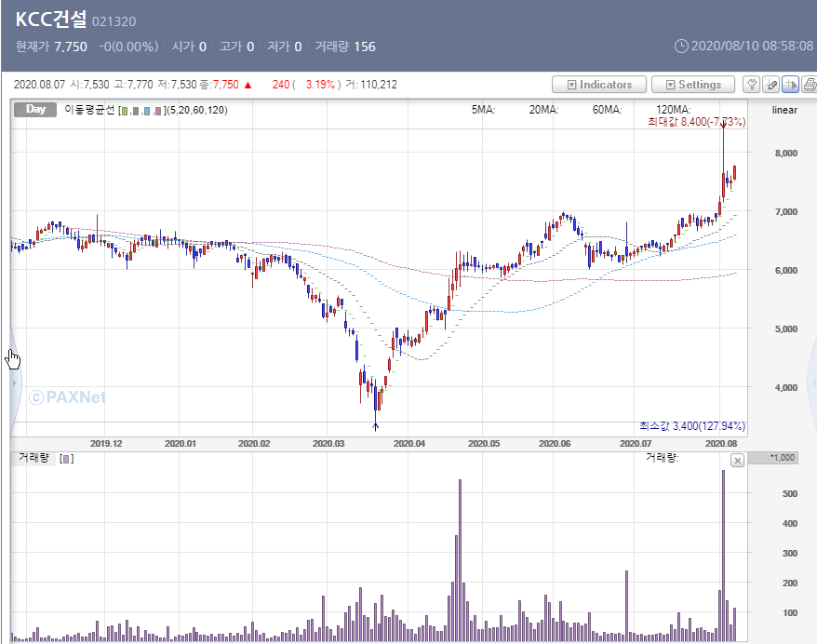Click the 거래량 panel label
Viewport: 817px width, 644px height.
33,458
